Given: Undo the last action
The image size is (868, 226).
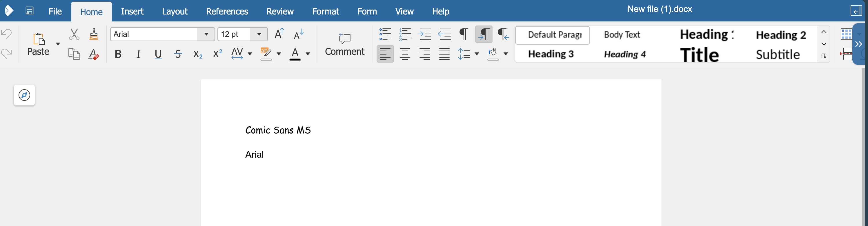Looking at the screenshot, I should [7, 34].
